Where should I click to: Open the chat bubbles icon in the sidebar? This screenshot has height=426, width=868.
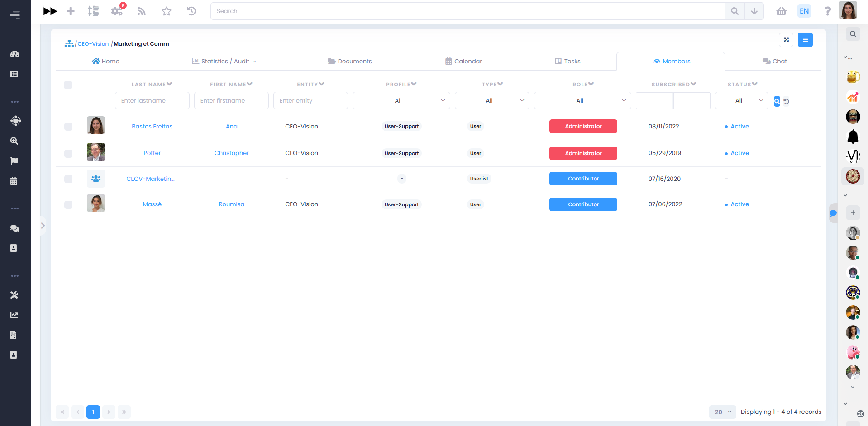(x=14, y=228)
